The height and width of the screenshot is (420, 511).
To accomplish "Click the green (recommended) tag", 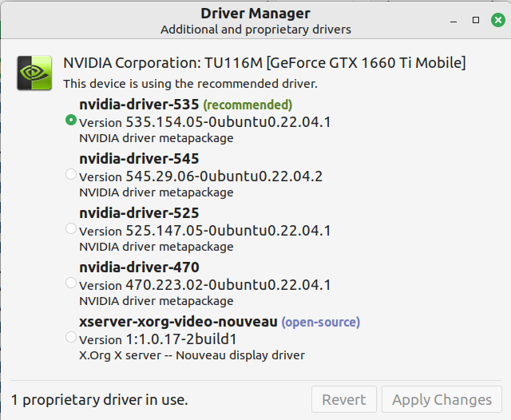I will pyautogui.click(x=248, y=105).
